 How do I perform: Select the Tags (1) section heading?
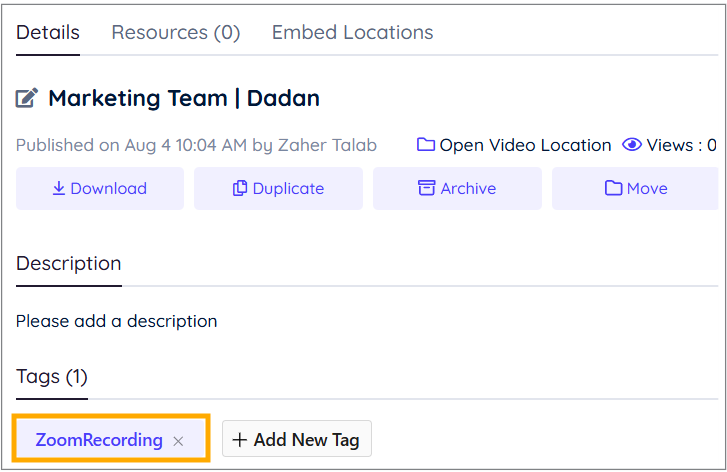tap(52, 377)
